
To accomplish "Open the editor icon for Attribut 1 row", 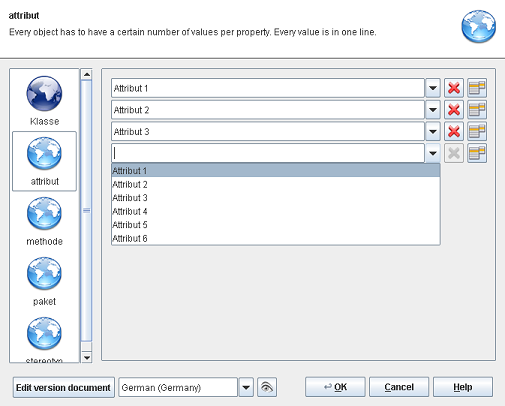I will 477,88.
